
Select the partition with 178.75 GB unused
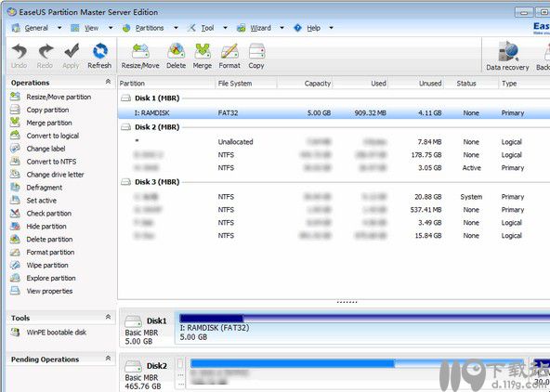tap(334, 155)
